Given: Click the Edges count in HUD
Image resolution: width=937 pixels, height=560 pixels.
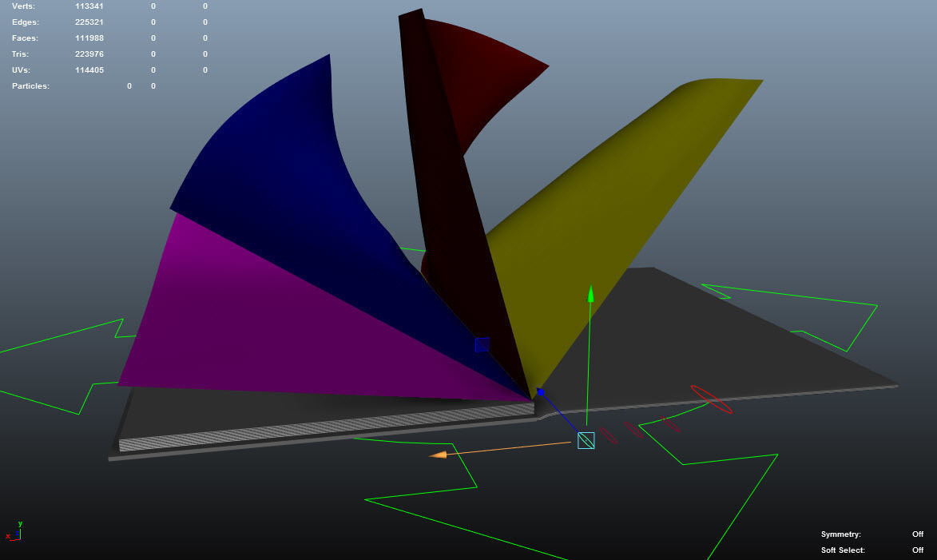Looking at the screenshot, I should [x=89, y=22].
